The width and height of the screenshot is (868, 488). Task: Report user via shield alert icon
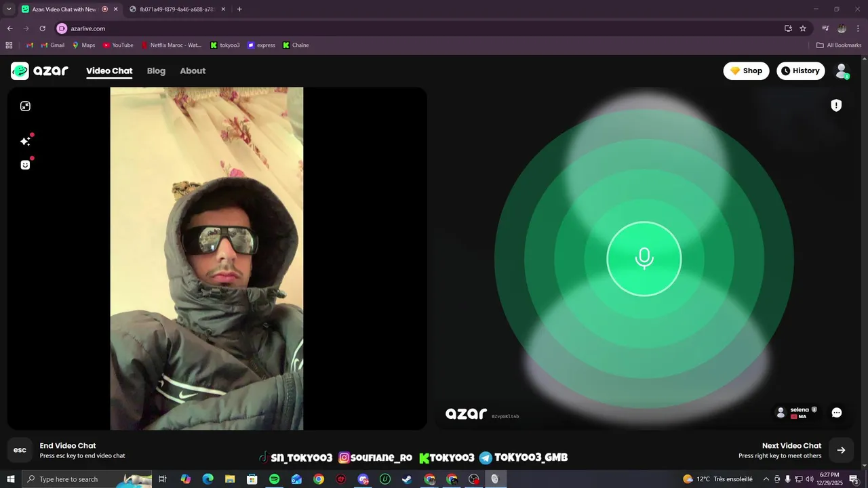(x=836, y=105)
